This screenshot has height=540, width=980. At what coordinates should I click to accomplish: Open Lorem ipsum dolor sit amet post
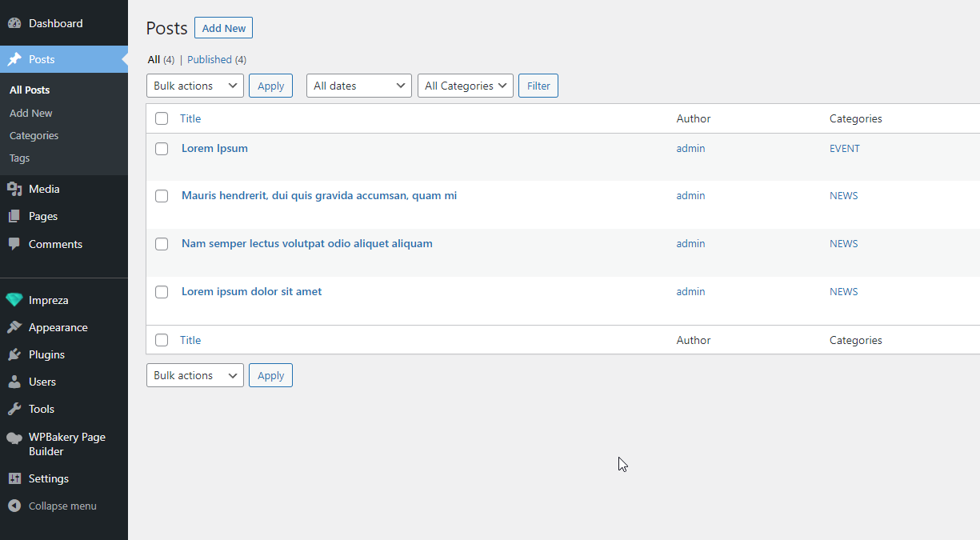(251, 292)
